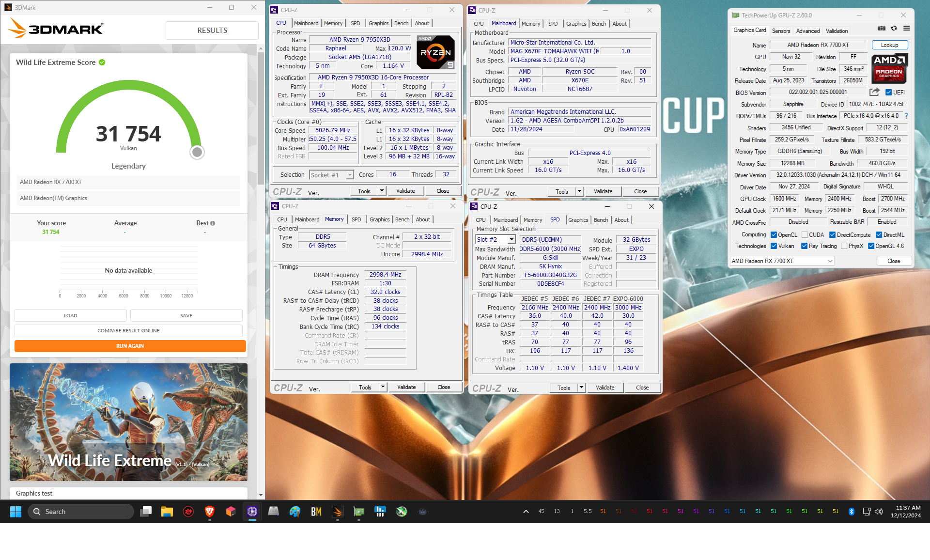Click the GPU-Z taskbar icon
This screenshot has height=560, width=930.
359,512
